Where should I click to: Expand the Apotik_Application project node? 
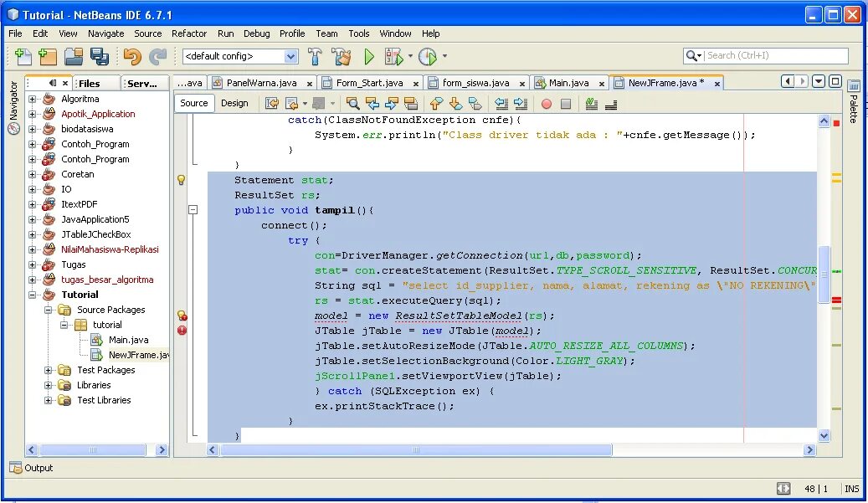(x=32, y=114)
